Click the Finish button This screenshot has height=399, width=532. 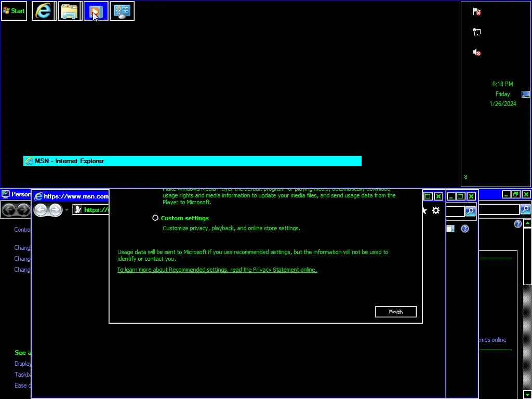pyautogui.click(x=395, y=312)
